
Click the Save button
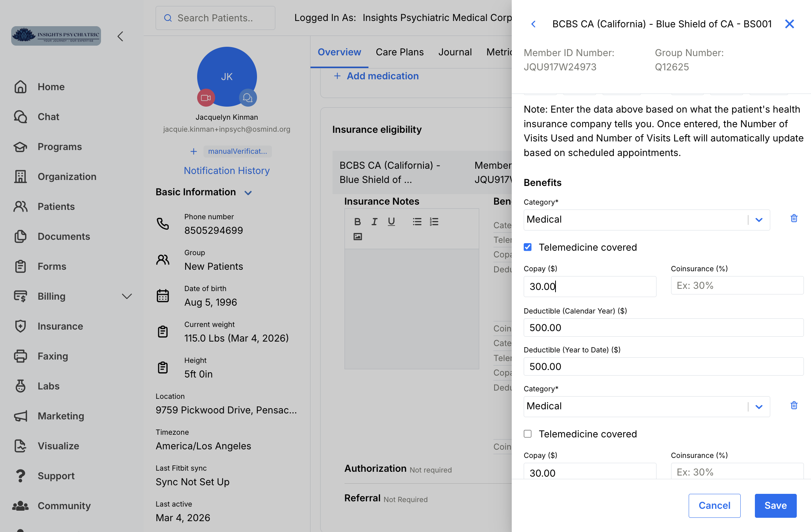[775, 505]
